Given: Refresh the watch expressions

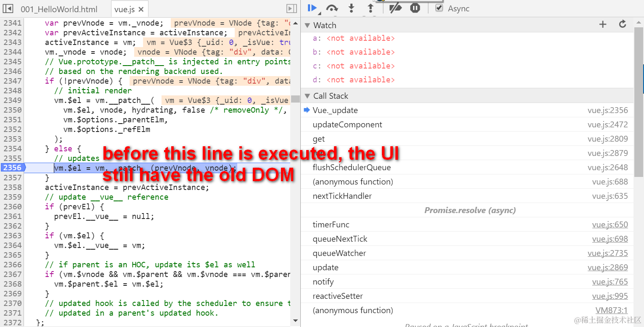Looking at the screenshot, I should pyautogui.click(x=623, y=24).
